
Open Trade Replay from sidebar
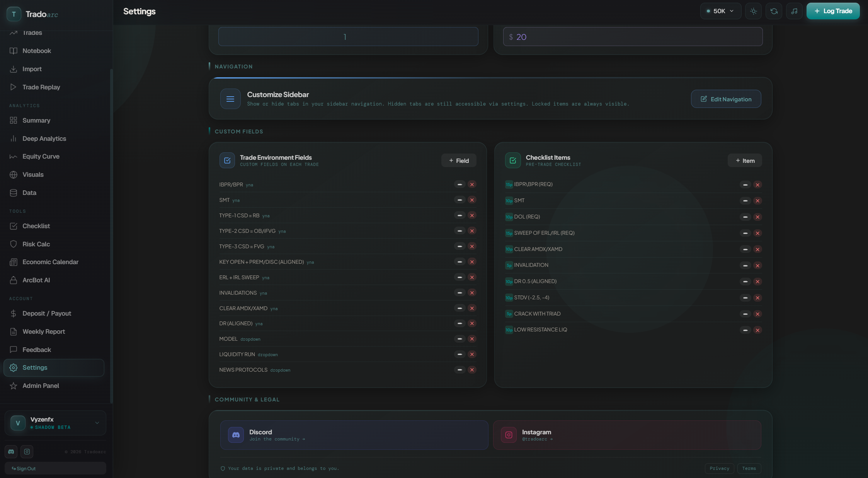click(x=54, y=87)
